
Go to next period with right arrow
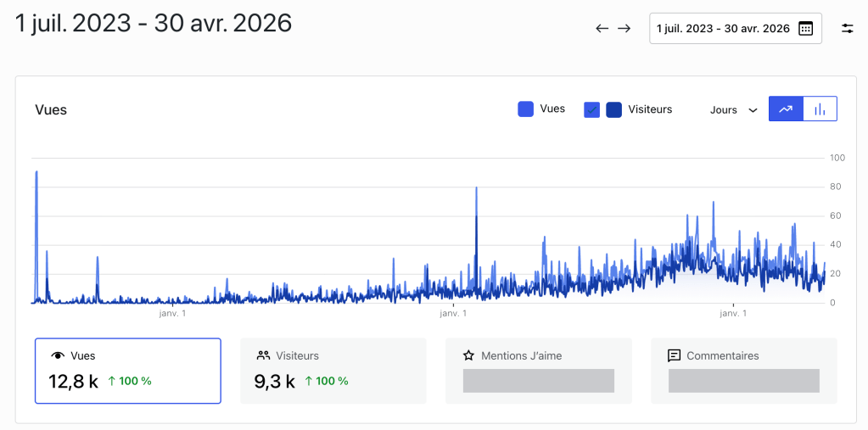point(624,28)
